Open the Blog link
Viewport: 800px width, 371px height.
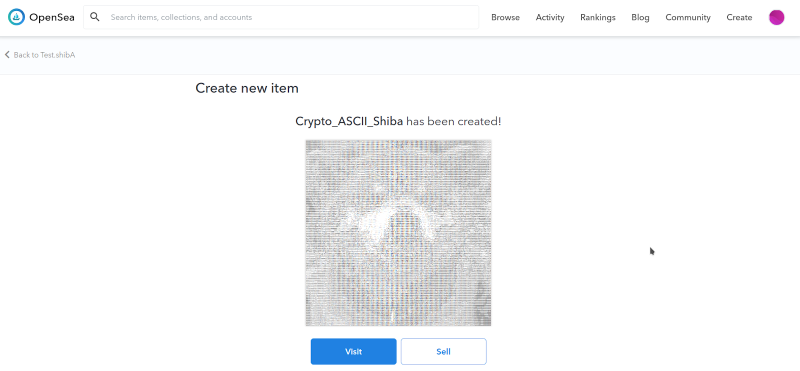640,17
